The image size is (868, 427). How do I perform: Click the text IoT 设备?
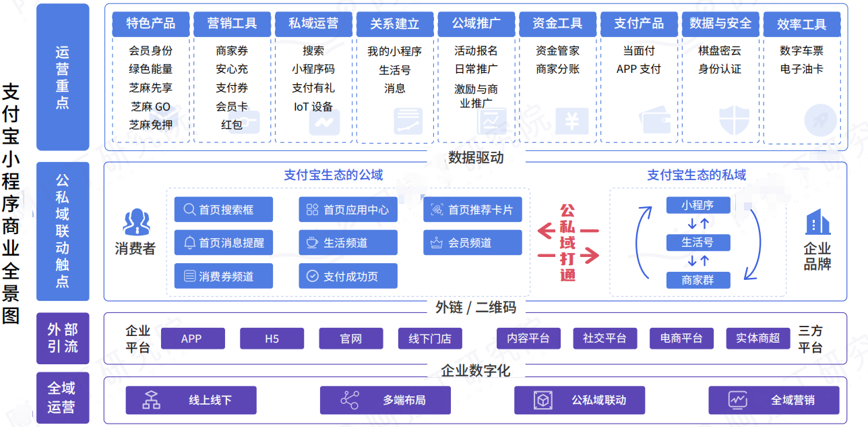click(x=313, y=107)
